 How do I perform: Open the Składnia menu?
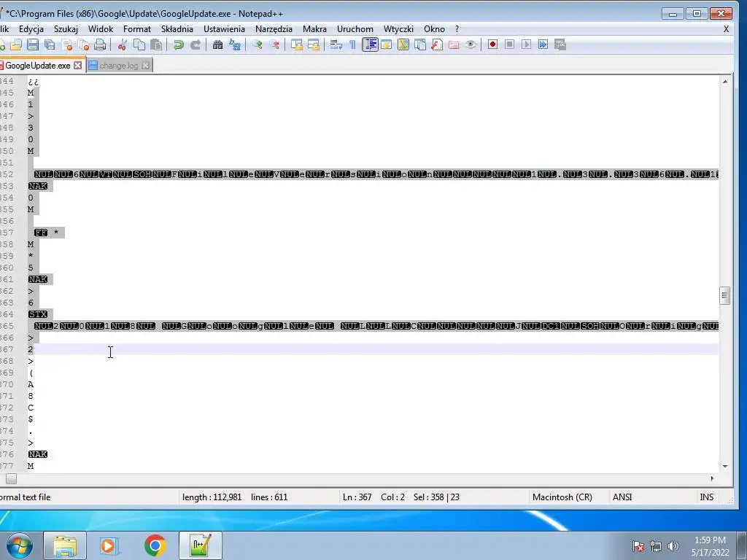pos(177,29)
